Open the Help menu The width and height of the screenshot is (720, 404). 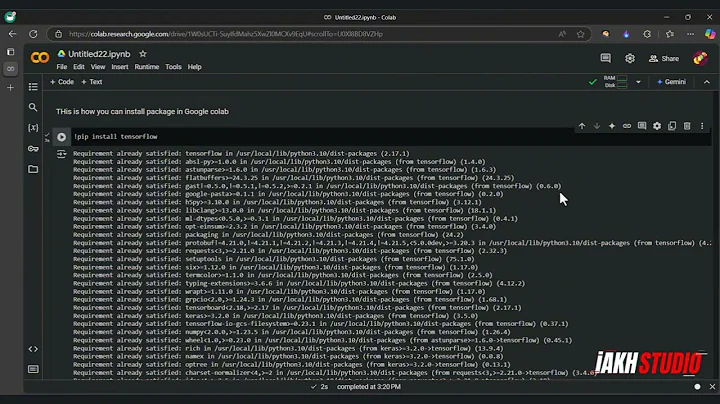194,67
